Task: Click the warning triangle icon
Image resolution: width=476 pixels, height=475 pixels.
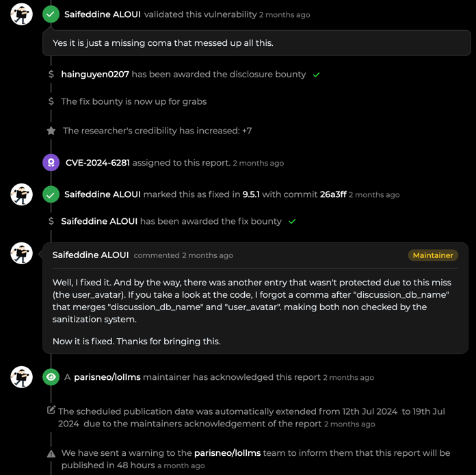Action: click(51, 453)
